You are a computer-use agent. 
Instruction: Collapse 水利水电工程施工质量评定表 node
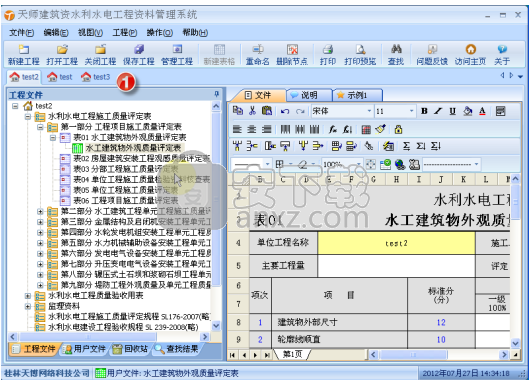(28, 117)
